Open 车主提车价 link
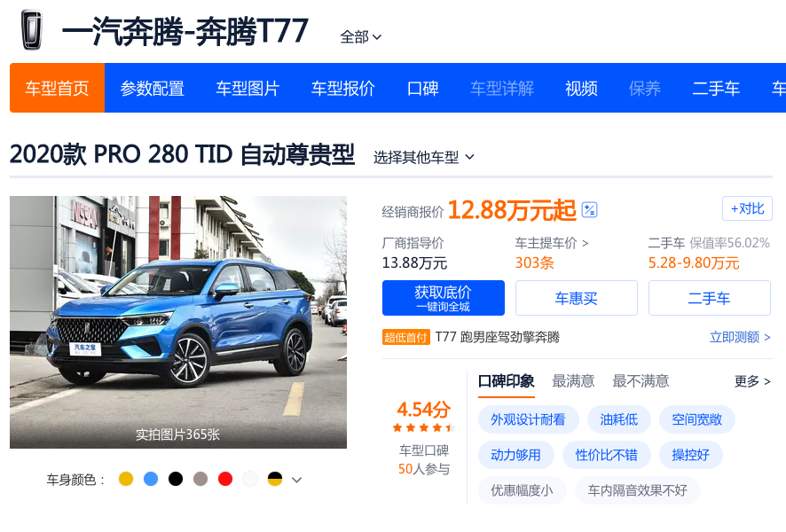 click(x=552, y=243)
